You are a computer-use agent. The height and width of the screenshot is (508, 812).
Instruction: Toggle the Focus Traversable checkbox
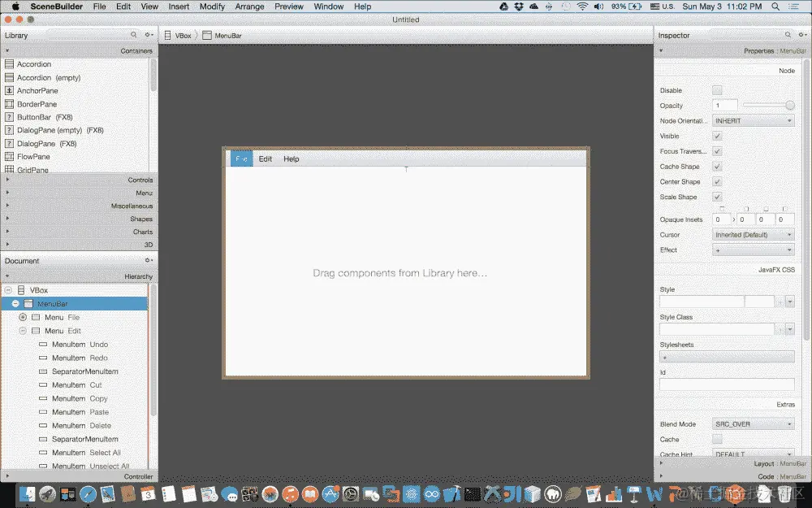coord(717,151)
